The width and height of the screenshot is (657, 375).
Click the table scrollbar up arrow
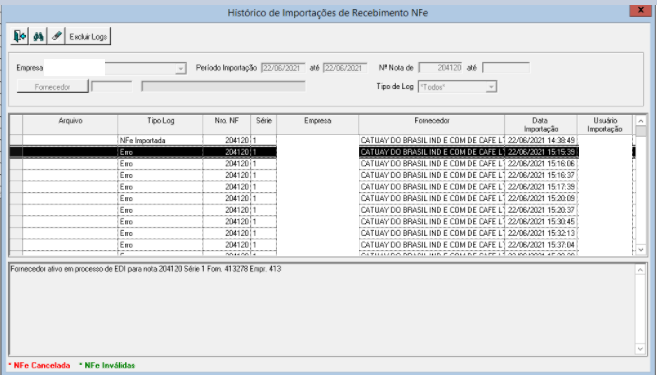(641, 121)
